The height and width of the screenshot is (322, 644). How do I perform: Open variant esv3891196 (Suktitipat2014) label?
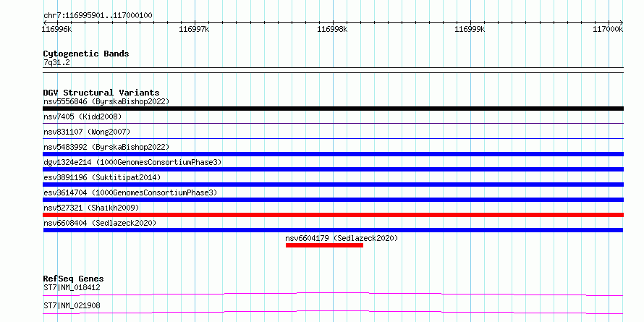click(102, 177)
